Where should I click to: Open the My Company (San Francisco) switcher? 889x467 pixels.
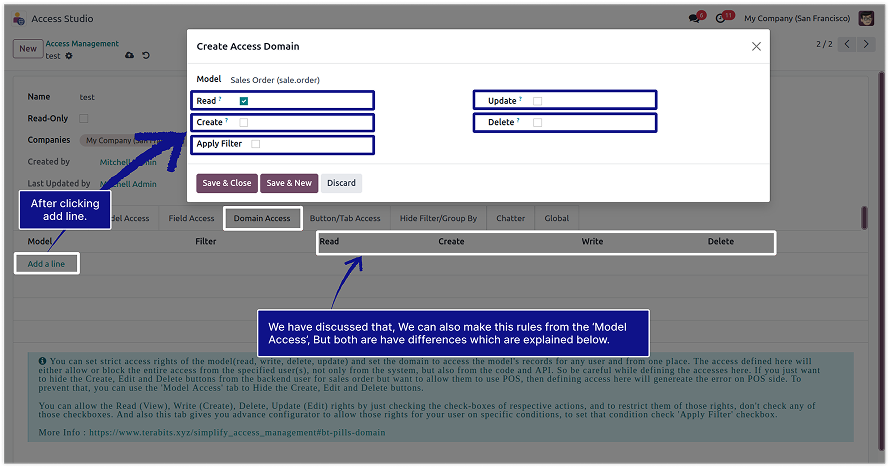pyautogui.click(x=797, y=18)
